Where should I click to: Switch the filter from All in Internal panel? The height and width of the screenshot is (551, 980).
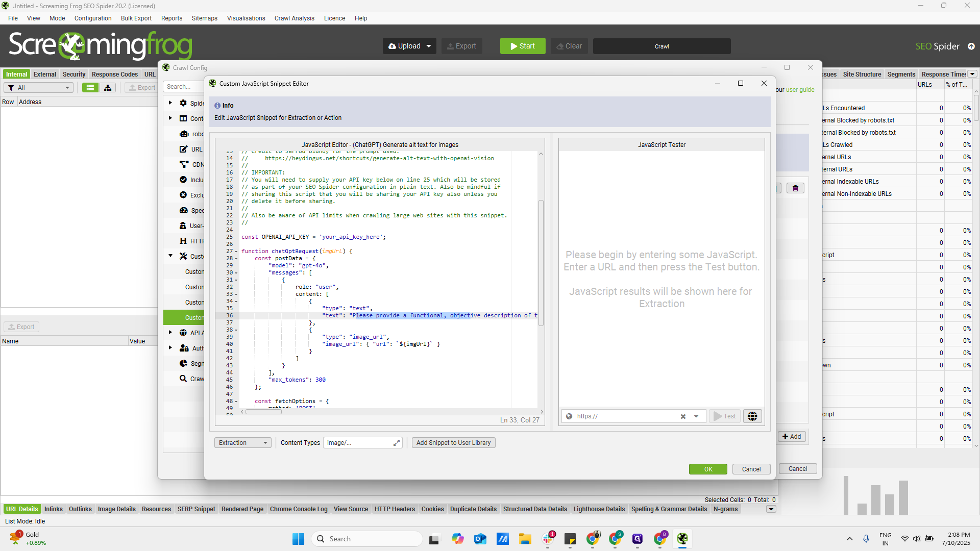point(38,87)
